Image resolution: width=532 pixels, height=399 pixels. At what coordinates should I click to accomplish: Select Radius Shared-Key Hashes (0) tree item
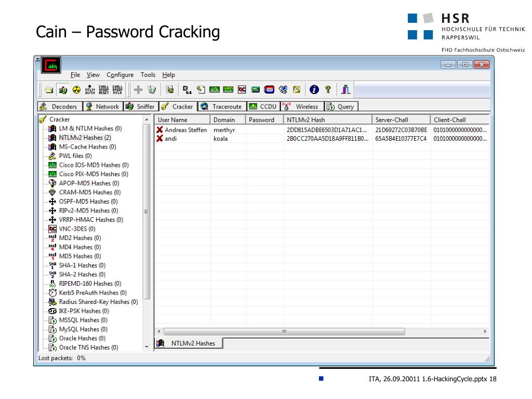pos(98,302)
